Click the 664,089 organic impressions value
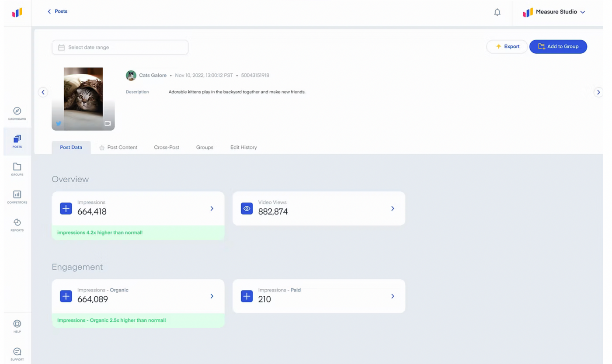Screen dimensions: 612x364 click(93, 299)
